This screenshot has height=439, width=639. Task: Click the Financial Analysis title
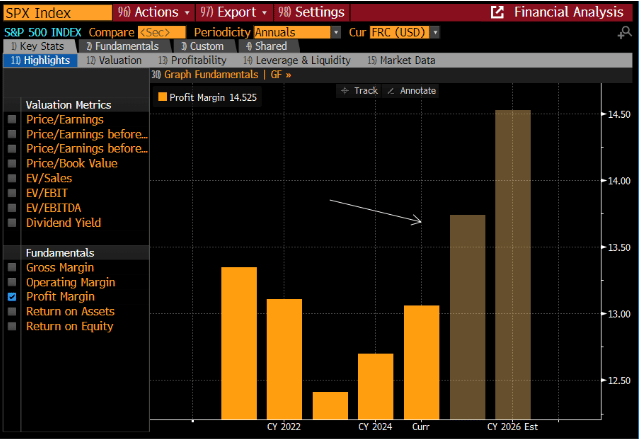click(x=568, y=12)
